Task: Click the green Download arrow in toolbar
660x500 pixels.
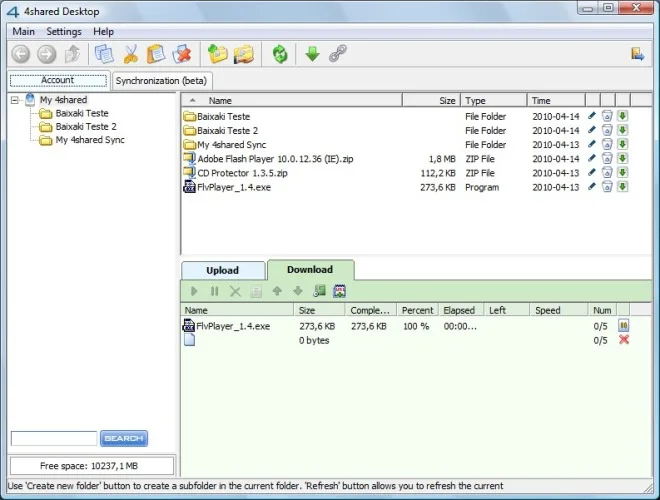Action: pos(312,54)
